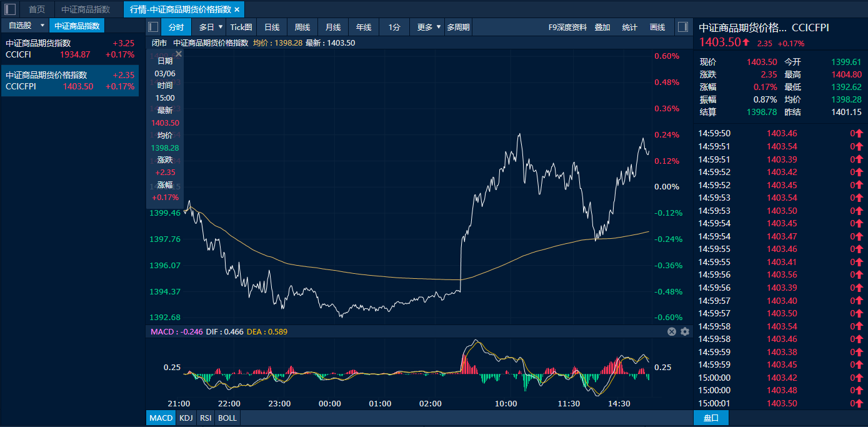868x427 pixels.
Task: Open F9深度资料 link
Action: [567, 27]
